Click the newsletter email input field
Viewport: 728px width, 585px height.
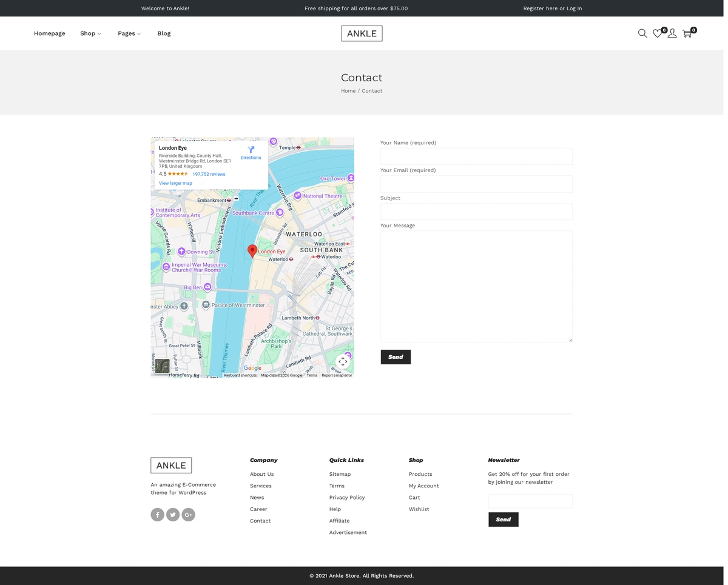pos(530,501)
